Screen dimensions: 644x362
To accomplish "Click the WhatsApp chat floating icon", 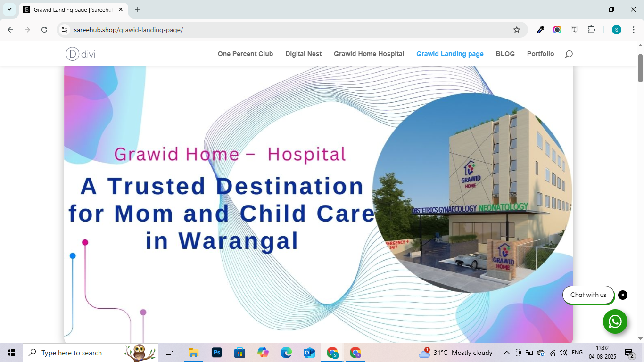I will point(615,321).
